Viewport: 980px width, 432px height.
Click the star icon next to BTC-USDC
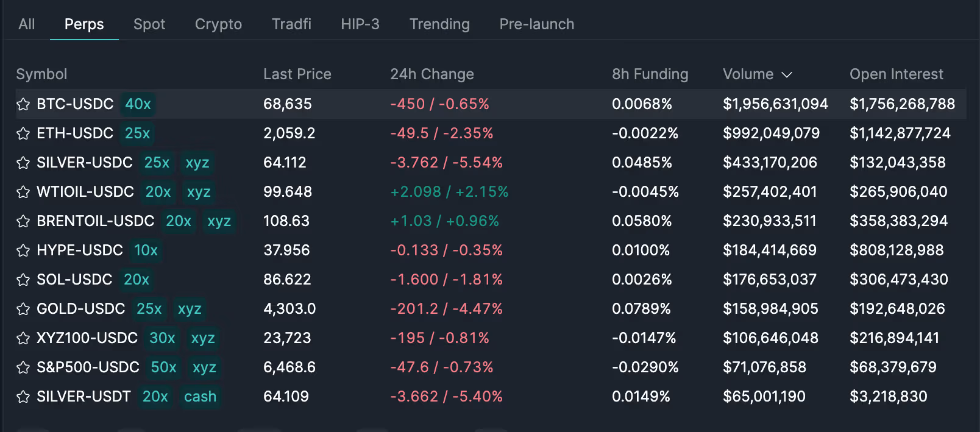point(23,104)
